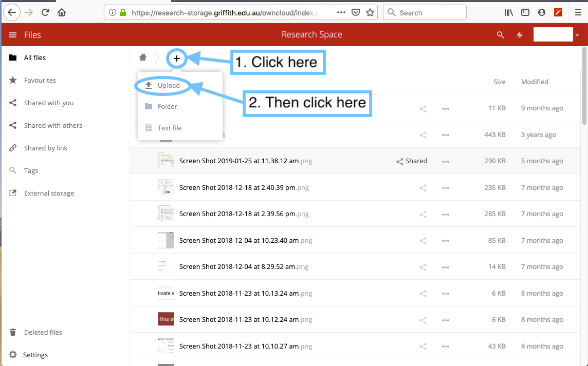Image resolution: width=588 pixels, height=366 pixels.
Task: Toggle the Firefox sidebar view icon
Action: (x=525, y=12)
